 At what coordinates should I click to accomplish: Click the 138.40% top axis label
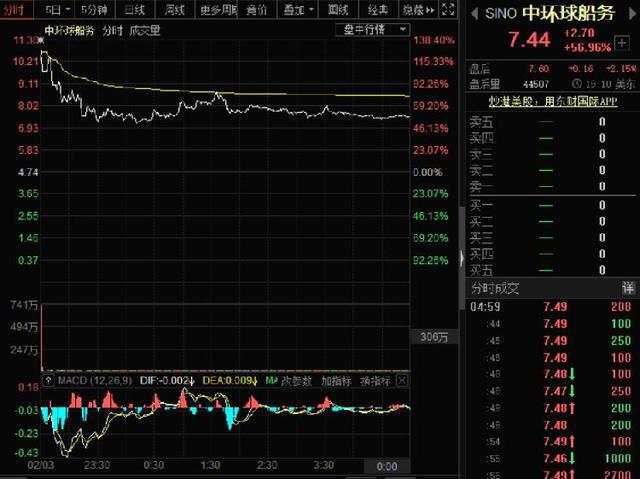(x=433, y=40)
